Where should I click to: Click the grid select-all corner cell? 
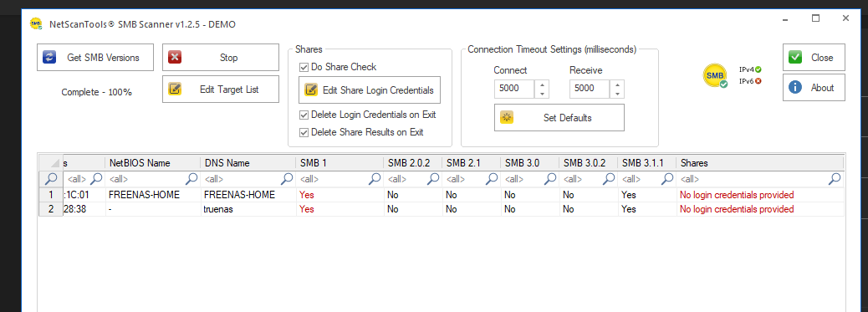[x=51, y=163]
